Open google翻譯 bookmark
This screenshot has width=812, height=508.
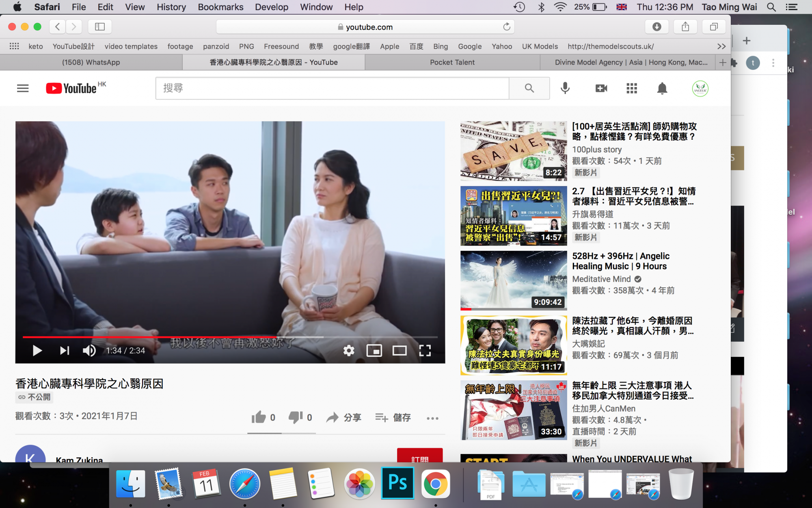[351, 46]
